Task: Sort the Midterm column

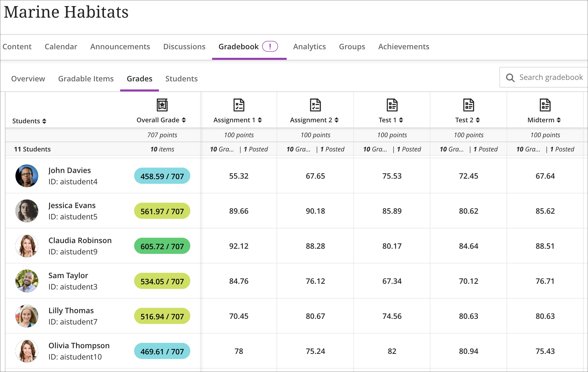Action: tap(559, 120)
